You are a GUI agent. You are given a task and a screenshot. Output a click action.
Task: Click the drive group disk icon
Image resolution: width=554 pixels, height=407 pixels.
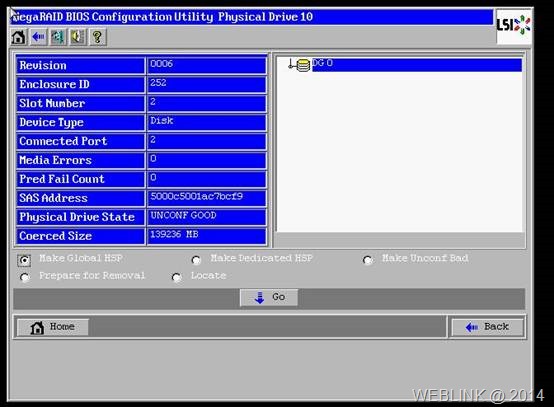303,65
